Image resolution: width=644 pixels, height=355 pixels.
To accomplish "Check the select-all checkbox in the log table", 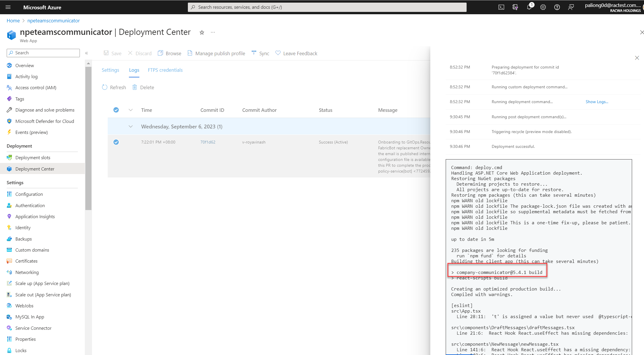I will pyautogui.click(x=116, y=110).
